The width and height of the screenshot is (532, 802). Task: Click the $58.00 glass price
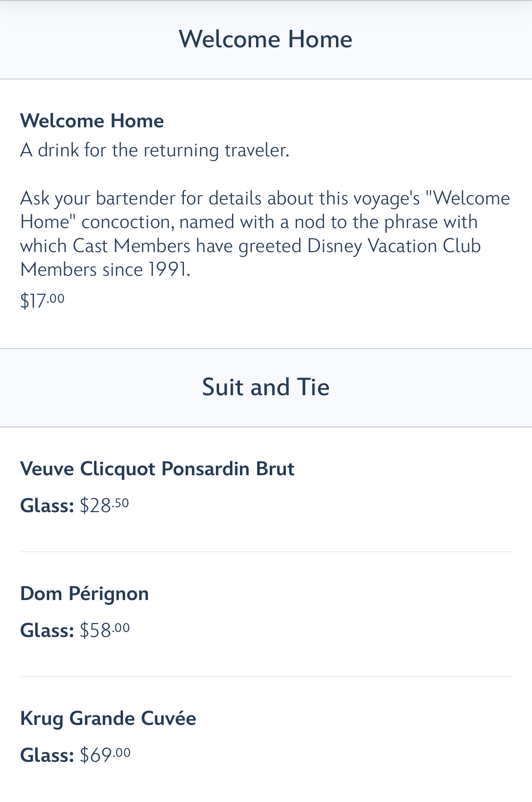pyautogui.click(x=105, y=630)
